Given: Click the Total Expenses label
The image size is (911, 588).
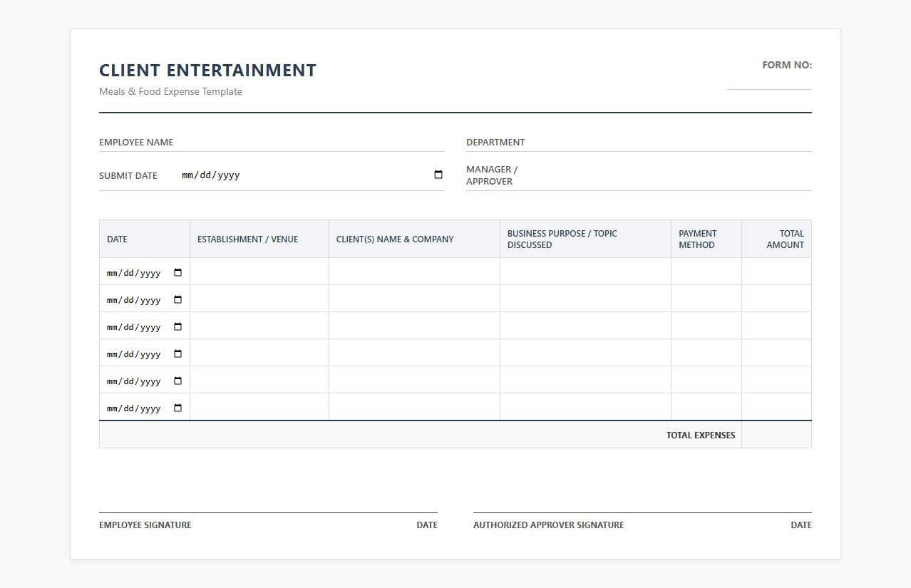Looking at the screenshot, I should pos(701,435).
